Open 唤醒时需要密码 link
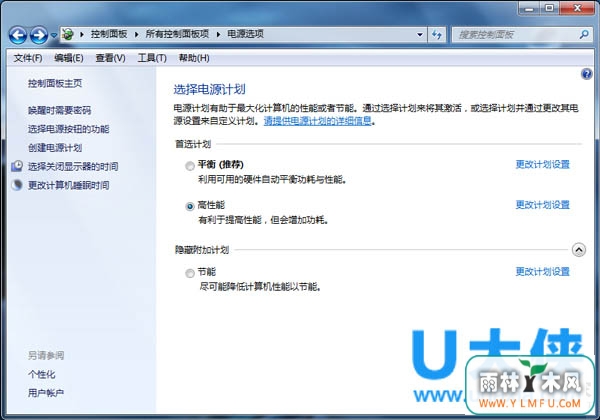Image resolution: width=600 pixels, height=420 pixels. (59, 111)
